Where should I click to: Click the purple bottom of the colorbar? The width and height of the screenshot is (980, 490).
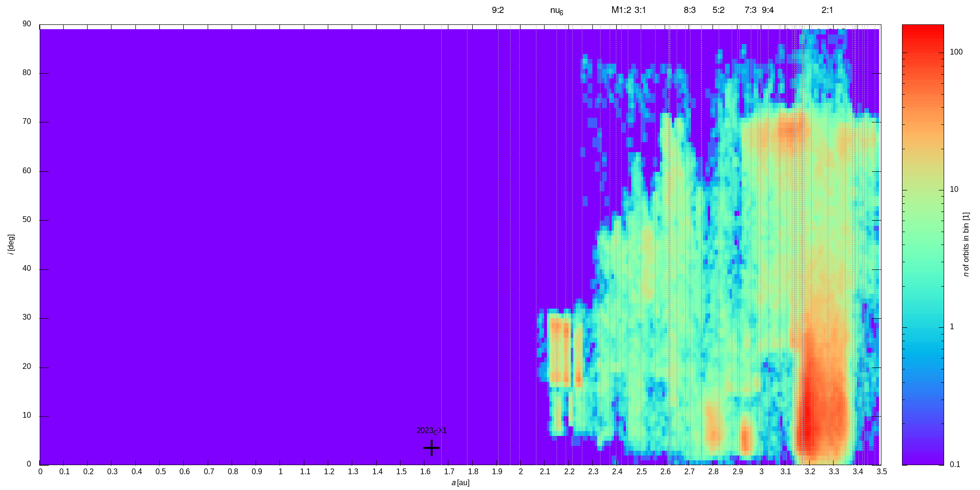tap(923, 460)
